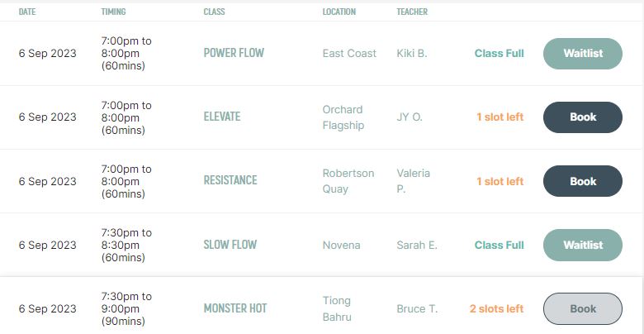Viewport: 644px width, 334px height.
Task: Click the Class column header
Action: 214,12
